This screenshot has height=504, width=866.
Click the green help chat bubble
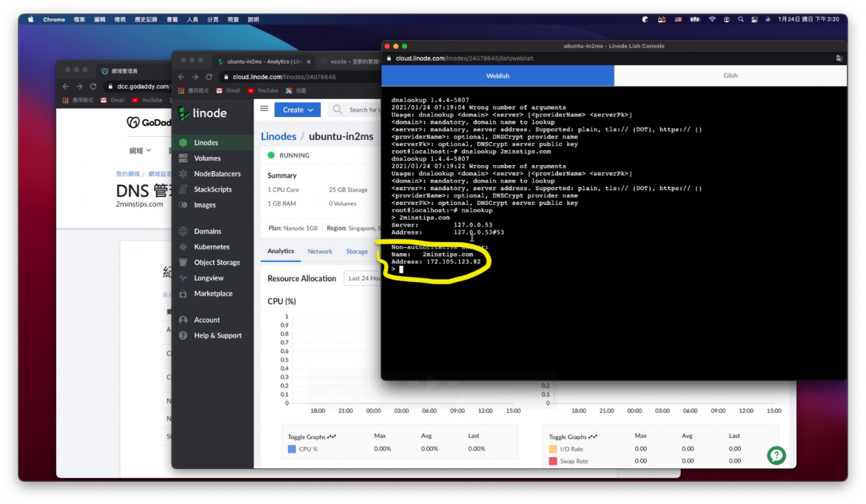pyautogui.click(x=776, y=455)
